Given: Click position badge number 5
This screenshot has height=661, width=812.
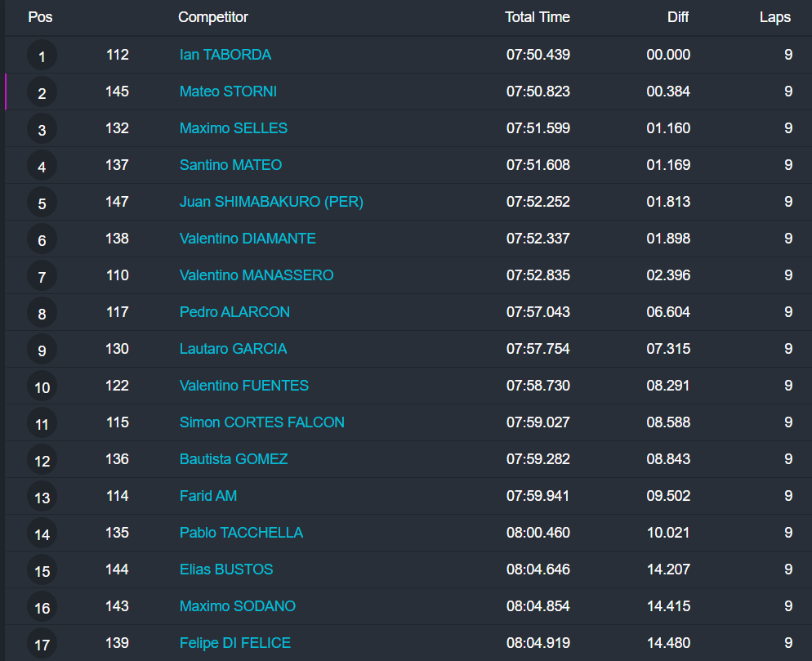Looking at the screenshot, I should pos(42,203).
